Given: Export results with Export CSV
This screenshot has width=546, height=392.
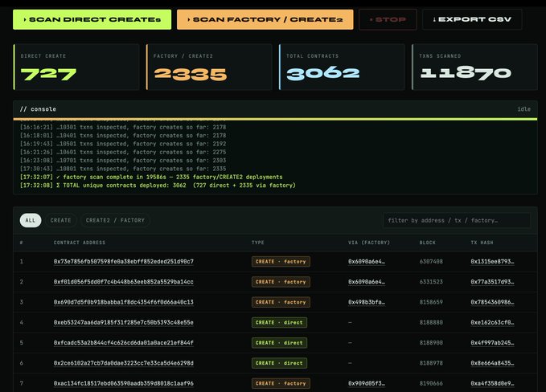Looking at the screenshot, I should click(x=472, y=19).
